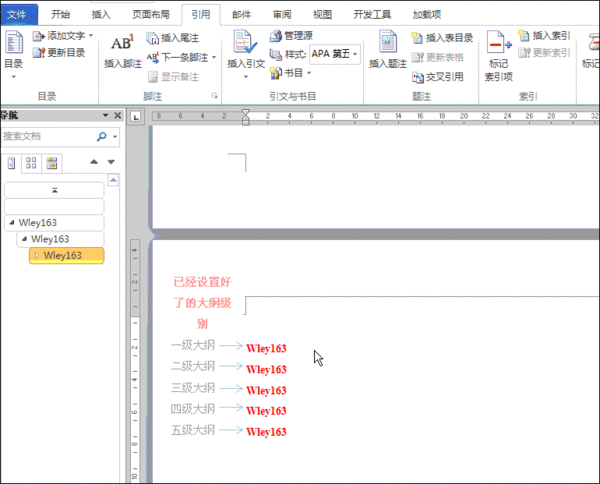Screen dimensions: 600x484
Task: Open 交叉引用 cross-reference dialog
Action: click(437, 77)
